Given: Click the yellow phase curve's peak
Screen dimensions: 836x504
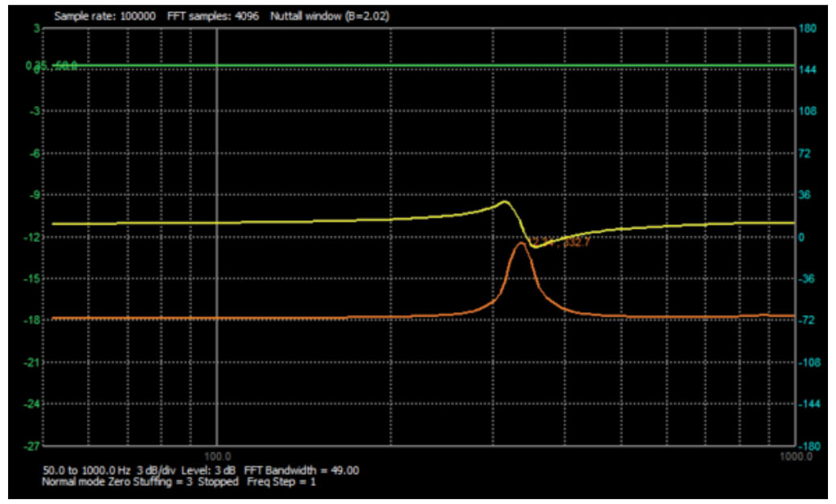Looking at the screenshot, I should [x=504, y=202].
